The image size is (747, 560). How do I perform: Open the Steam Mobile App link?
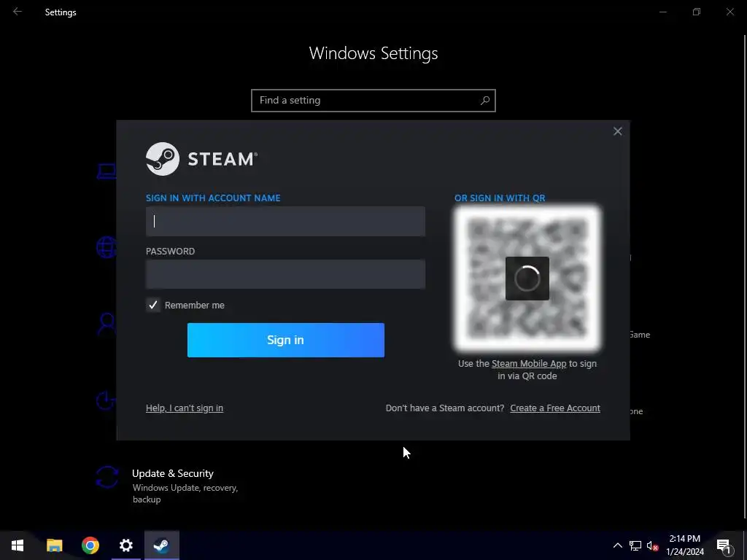(529, 363)
